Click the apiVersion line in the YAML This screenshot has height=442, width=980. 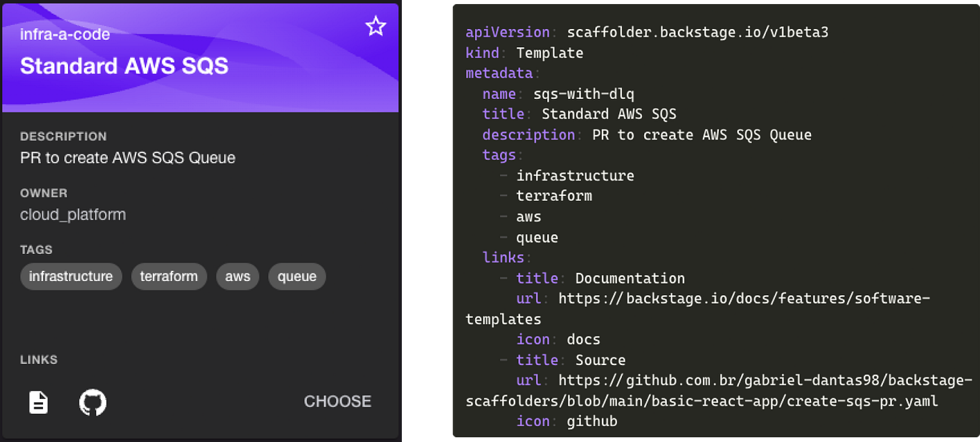[646, 32]
